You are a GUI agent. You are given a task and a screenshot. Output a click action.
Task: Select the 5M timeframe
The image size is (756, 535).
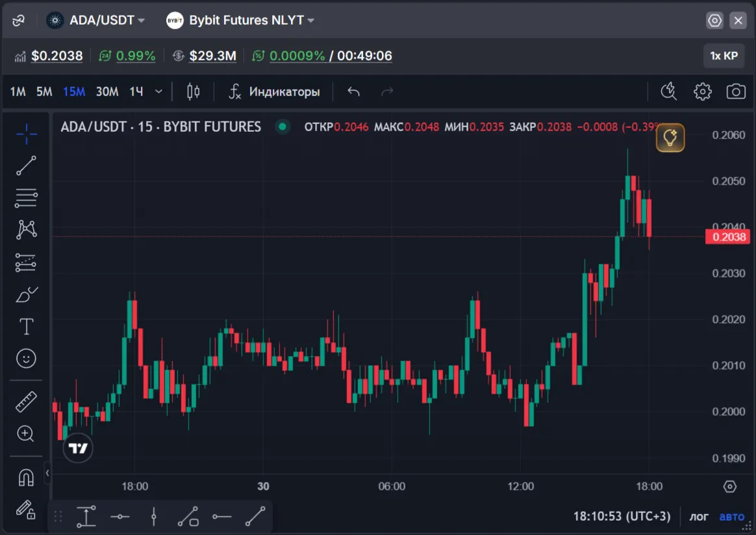[44, 92]
